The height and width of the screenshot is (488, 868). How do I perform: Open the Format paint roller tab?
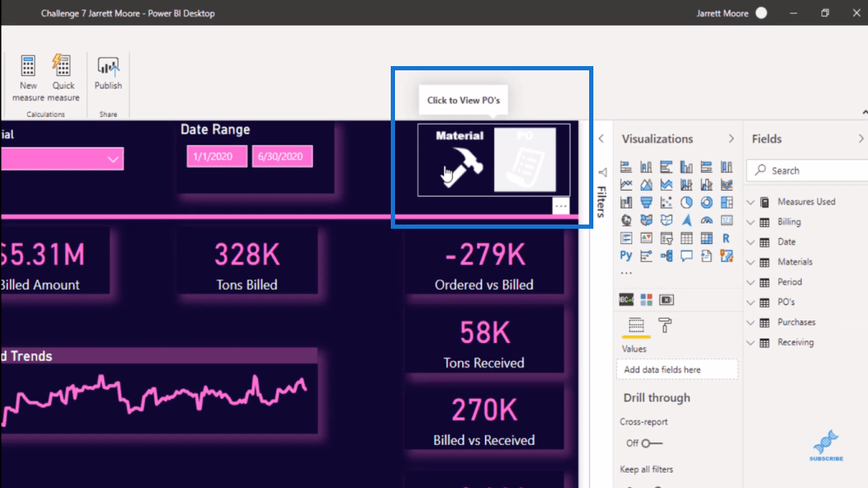665,325
